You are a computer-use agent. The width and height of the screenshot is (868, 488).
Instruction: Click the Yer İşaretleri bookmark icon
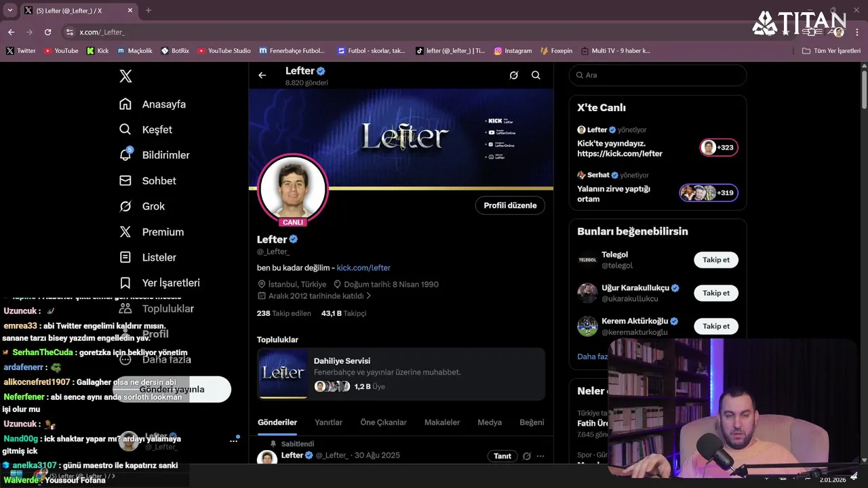[x=125, y=283]
